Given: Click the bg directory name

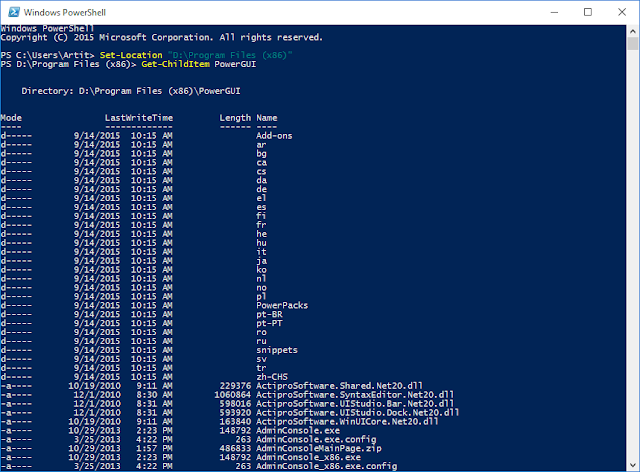Looking at the screenshot, I should pos(262,154).
